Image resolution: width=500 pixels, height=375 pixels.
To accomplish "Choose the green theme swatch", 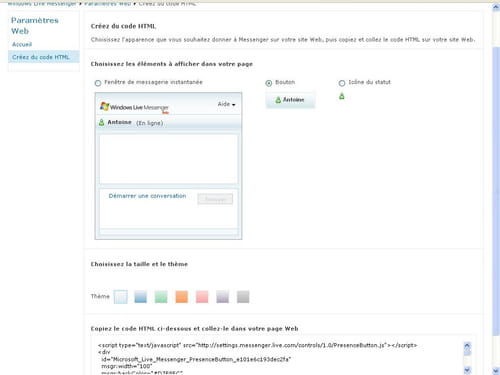I will (x=161, y=297).
